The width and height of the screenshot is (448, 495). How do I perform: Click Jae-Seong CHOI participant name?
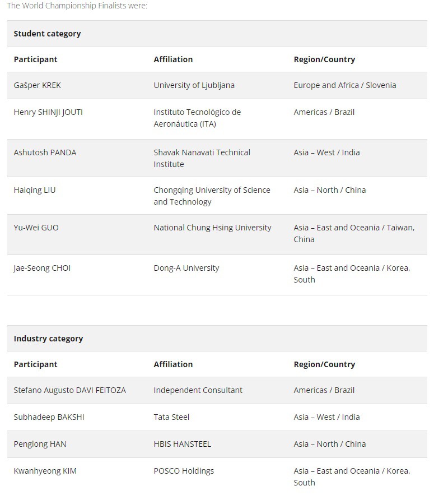[42, 268]
